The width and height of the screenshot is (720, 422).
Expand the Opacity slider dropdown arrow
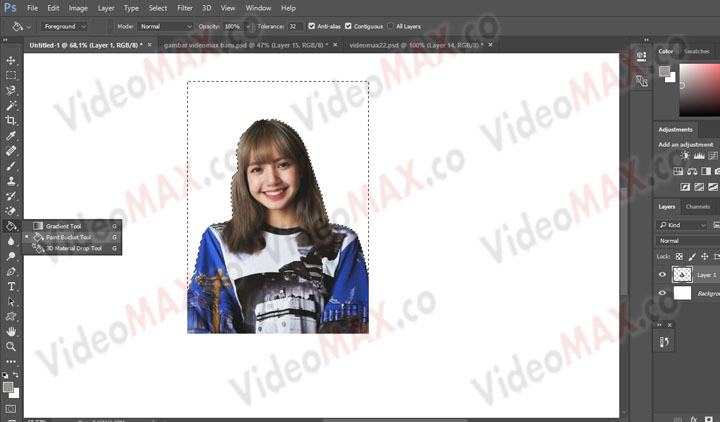248,27
